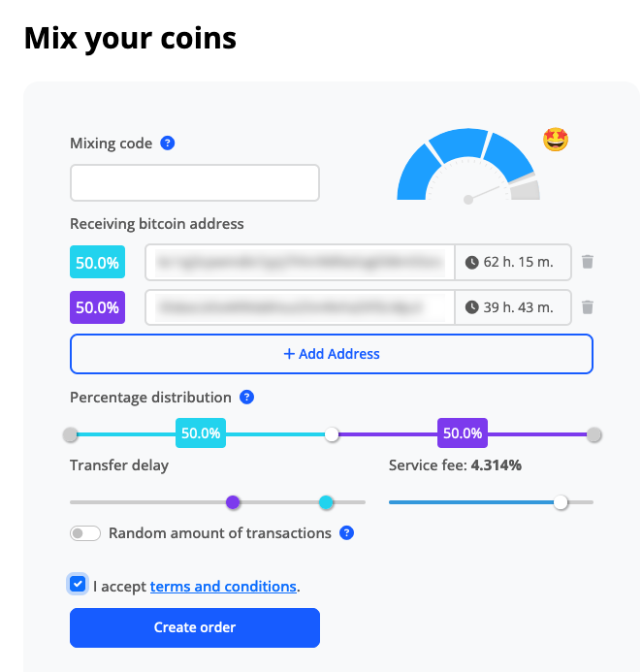Click the Mixing code input field
Viewport: 642px width, 672px height.
(x=195, y=182)
